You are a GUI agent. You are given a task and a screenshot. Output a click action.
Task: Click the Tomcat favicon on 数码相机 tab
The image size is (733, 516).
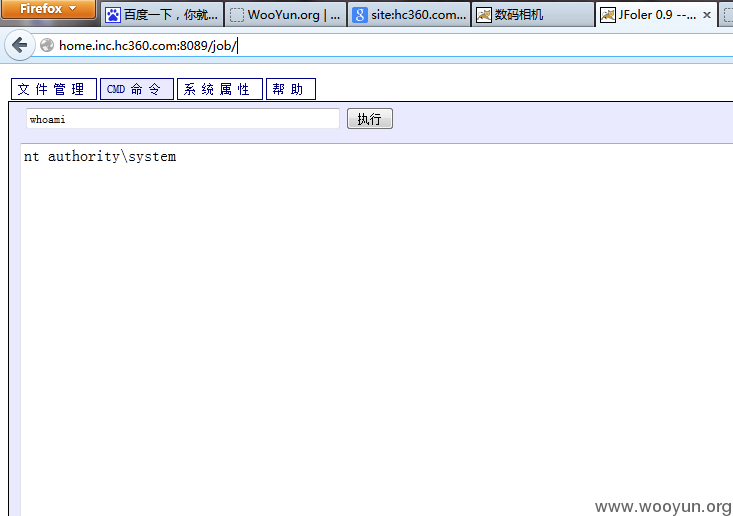click(483, 15)
